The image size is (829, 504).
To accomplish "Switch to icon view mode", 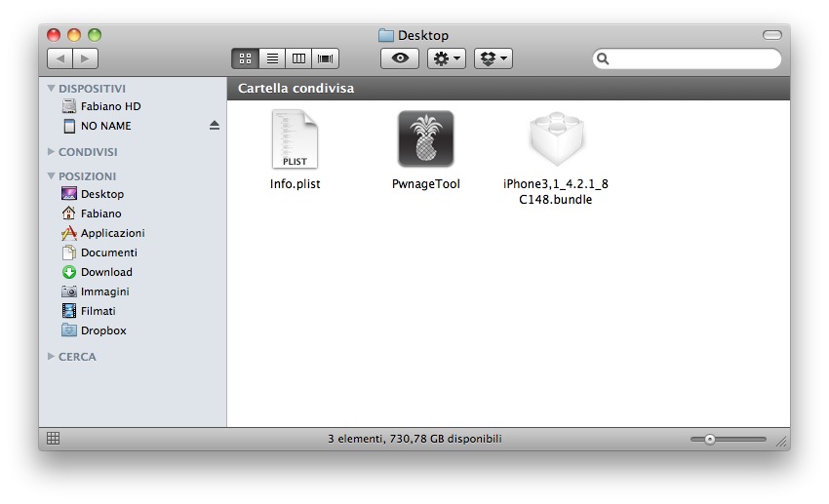I will [x=245, y=58].
